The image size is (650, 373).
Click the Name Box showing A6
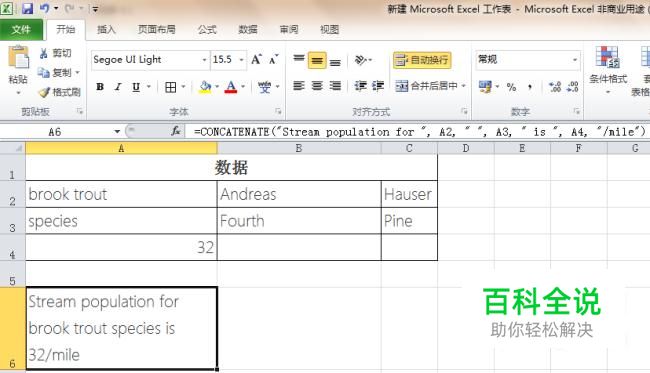click(55, 132)
